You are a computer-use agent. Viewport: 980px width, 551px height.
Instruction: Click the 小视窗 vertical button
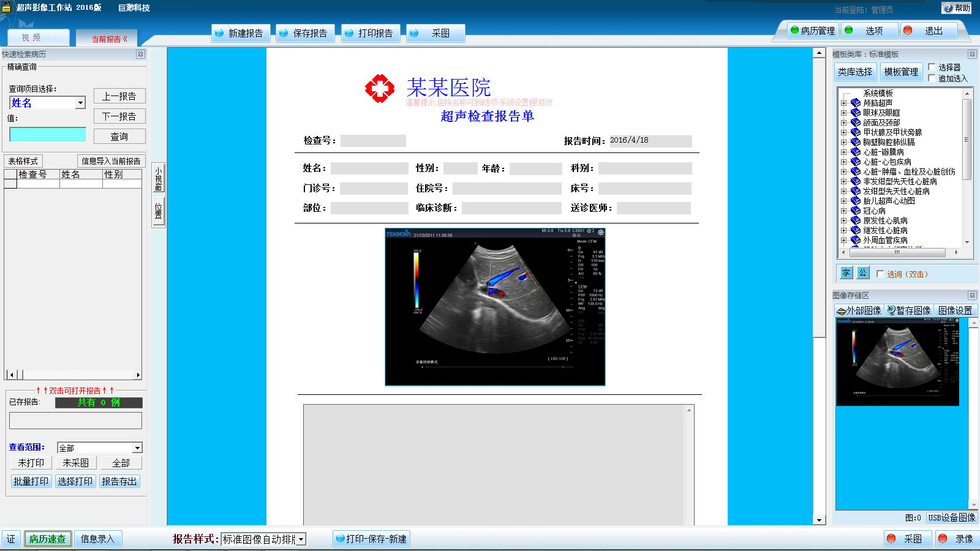pyautogui.click(x=158, y=179)
